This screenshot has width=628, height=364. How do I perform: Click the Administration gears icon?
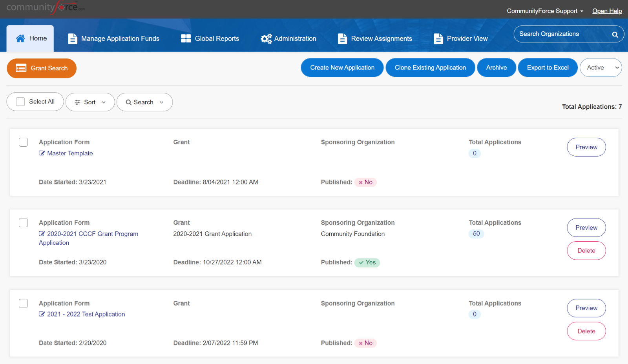pyautogui.click(x=266, y=38)
